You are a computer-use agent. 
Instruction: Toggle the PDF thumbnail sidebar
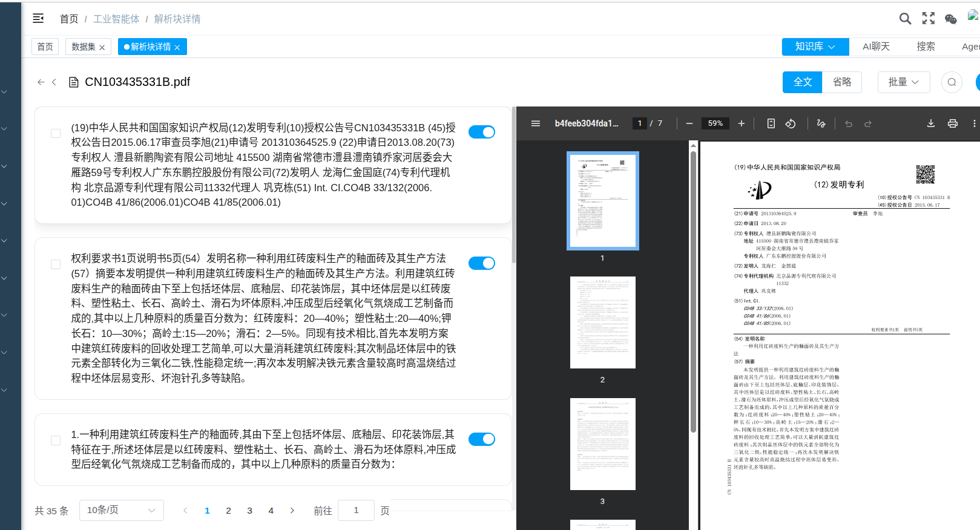pyautogui.click(x=535, y=123)
